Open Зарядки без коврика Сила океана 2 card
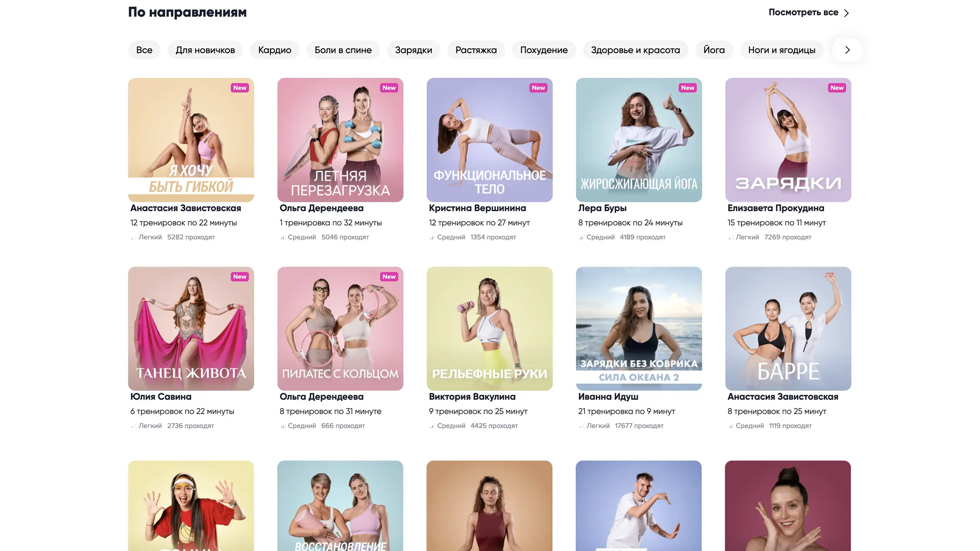Image resolution: width=980 pixels, height=551 pixels. click(x=638, y=328)
